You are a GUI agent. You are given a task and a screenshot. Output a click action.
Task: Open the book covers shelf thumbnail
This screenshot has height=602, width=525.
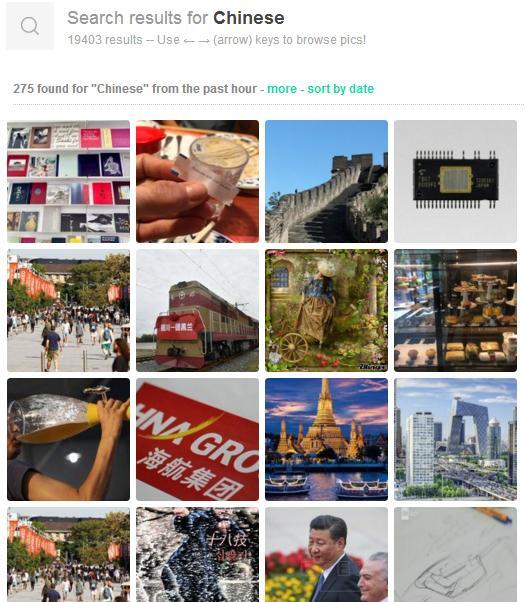point(68,181)
